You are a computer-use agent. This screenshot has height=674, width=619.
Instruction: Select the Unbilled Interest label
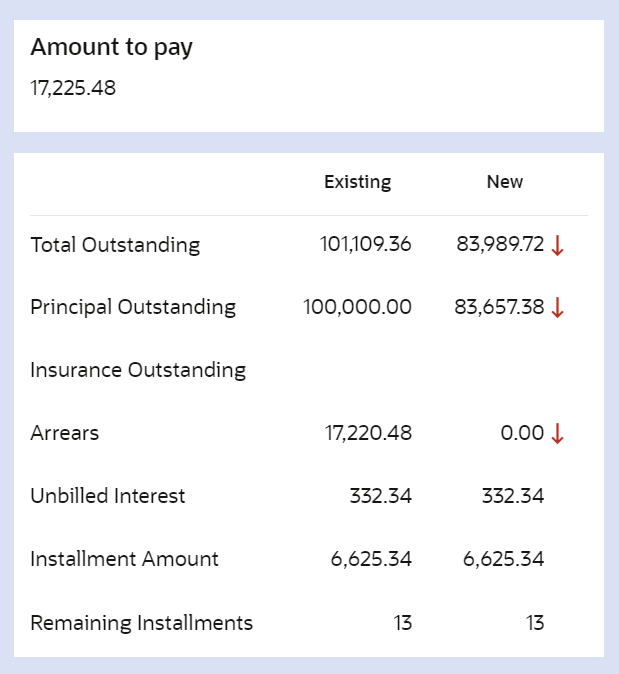(x=108, y=496)
